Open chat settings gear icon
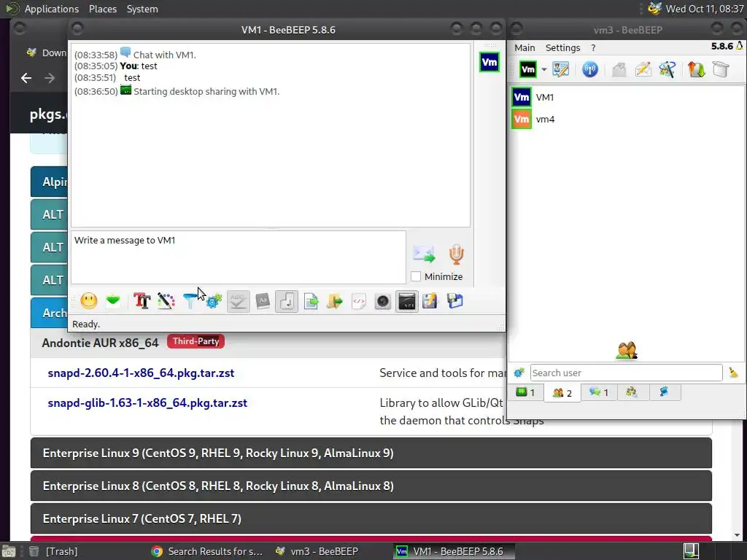The height and width of the screenshot is (560, 747). click(x=214, y=301)
